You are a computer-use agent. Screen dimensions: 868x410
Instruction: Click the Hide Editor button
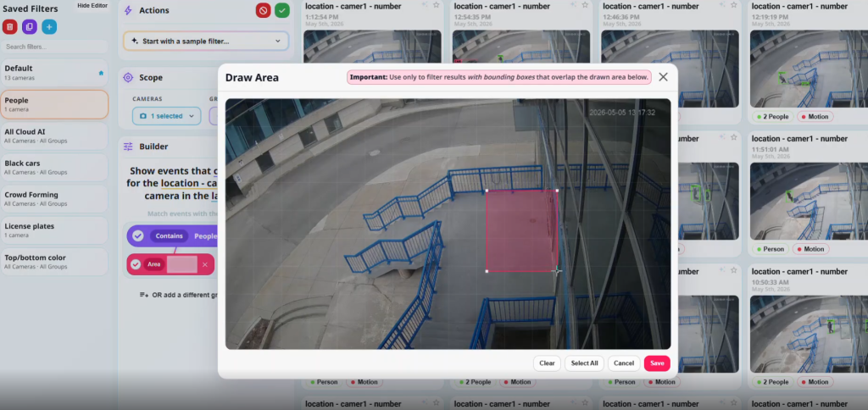tap(92, 6)
